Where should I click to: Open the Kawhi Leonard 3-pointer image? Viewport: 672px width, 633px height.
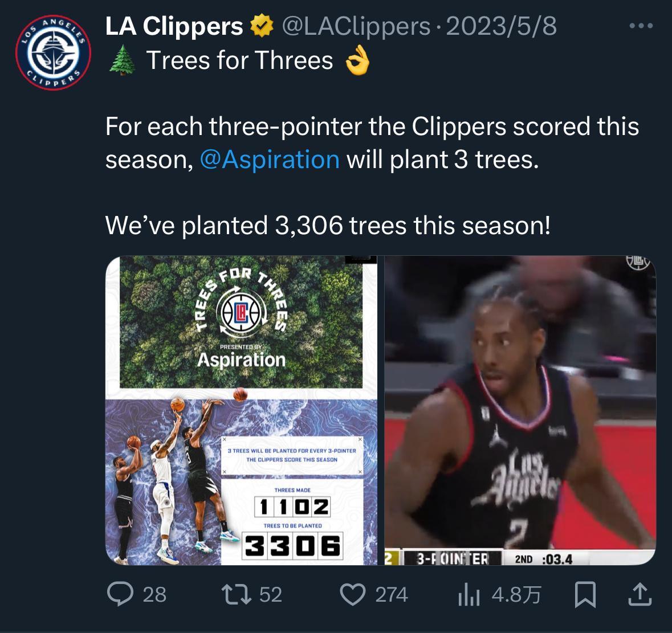click(x=520, y=410)
